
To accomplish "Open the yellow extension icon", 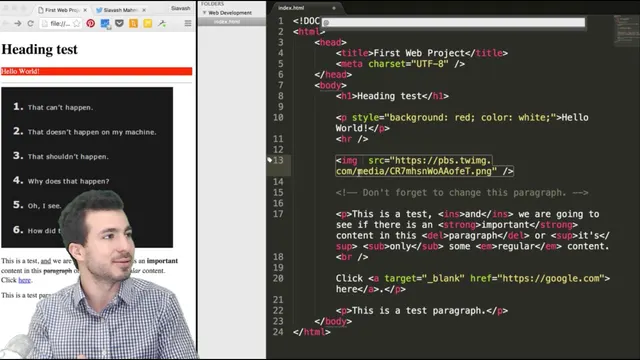I will (148, 23).
